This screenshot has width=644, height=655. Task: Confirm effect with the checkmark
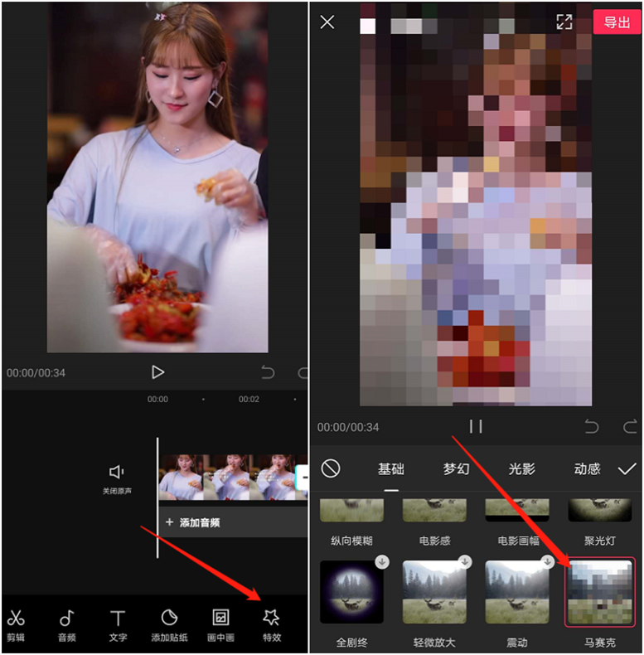point(627,468)
